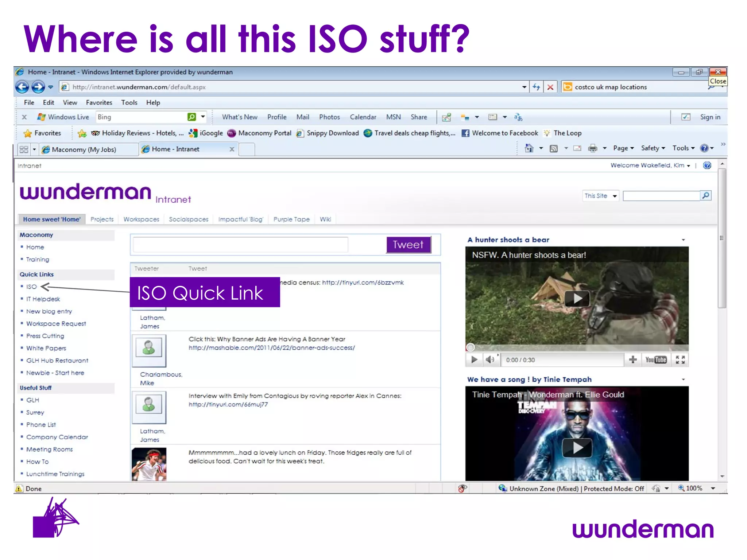Play the hunter shoots a bear video
The width and height of the screenshot is (747, 560).
pyautogui.click(x=577, y=299)
